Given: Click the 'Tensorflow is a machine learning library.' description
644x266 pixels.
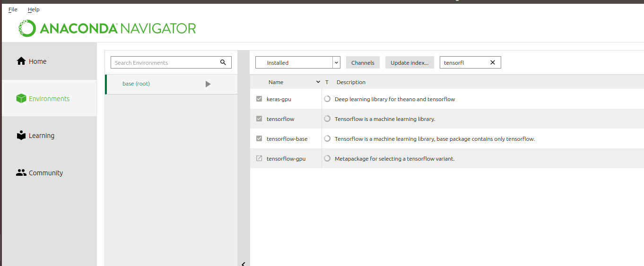Looking at the screenshot, I should [385, 119].
